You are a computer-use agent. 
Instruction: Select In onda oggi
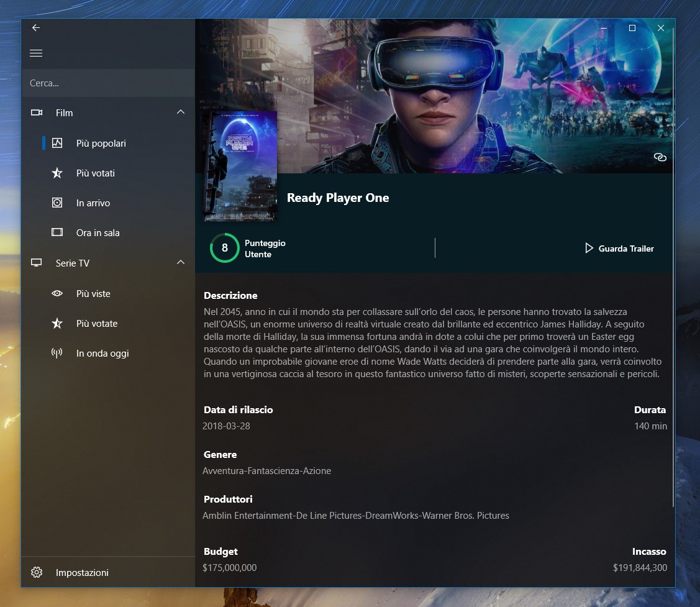click(108, 354)
